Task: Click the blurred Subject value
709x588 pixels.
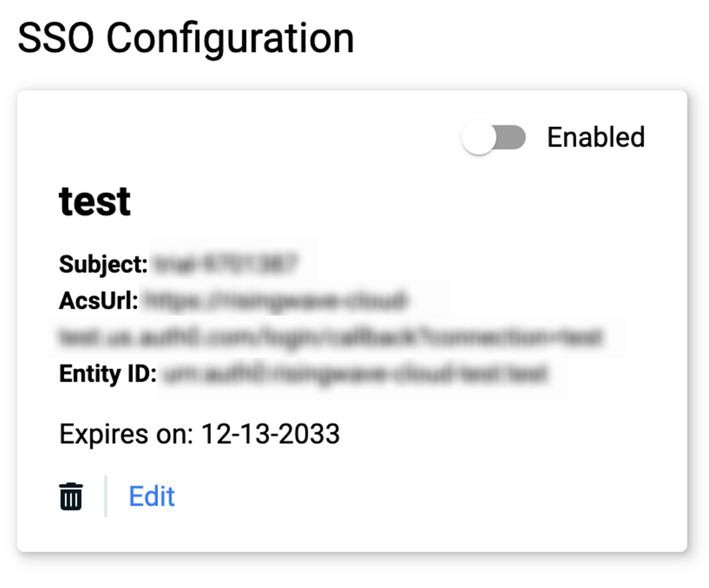Action: 225,264
